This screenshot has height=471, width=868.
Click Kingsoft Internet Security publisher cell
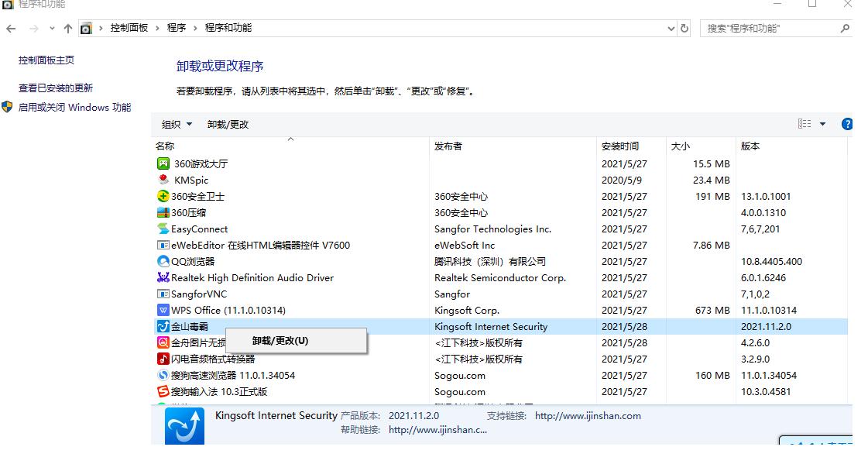[x=490, y=326]
